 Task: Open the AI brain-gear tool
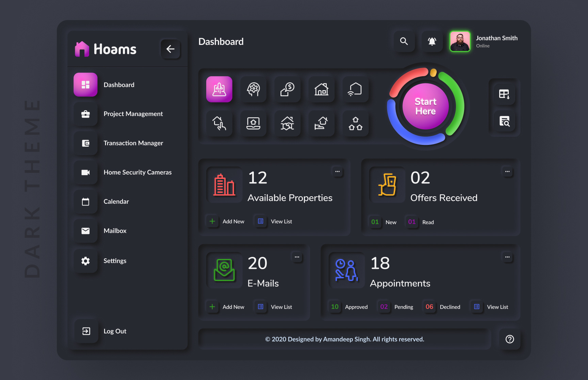click(x=254, y=89)
